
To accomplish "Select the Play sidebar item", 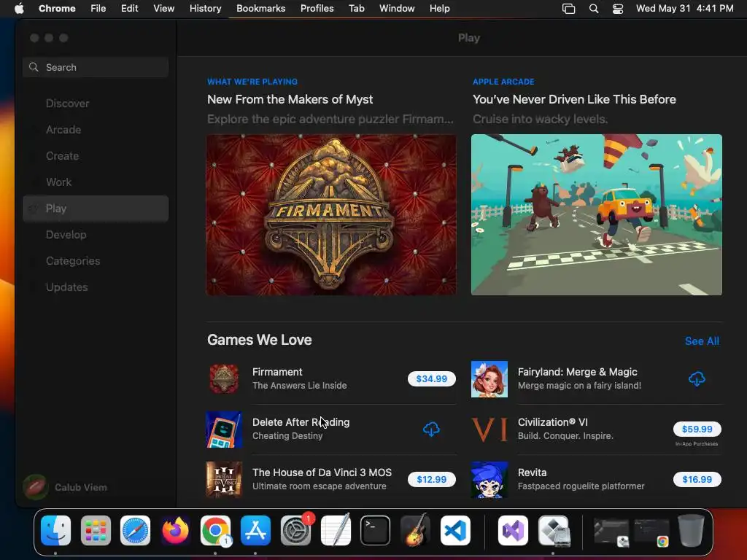I will pyautogui.click(x=96, y=209).
